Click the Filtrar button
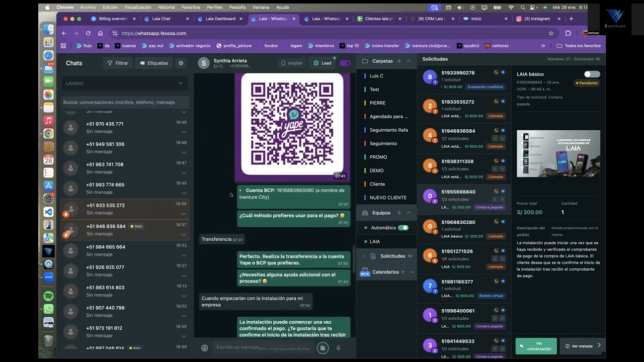The width and height of the screenshot is (644, 362). 118,63
